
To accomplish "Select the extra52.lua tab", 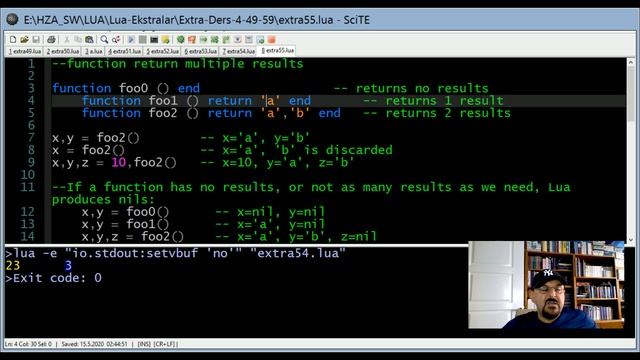I will [x=162, y=51].
